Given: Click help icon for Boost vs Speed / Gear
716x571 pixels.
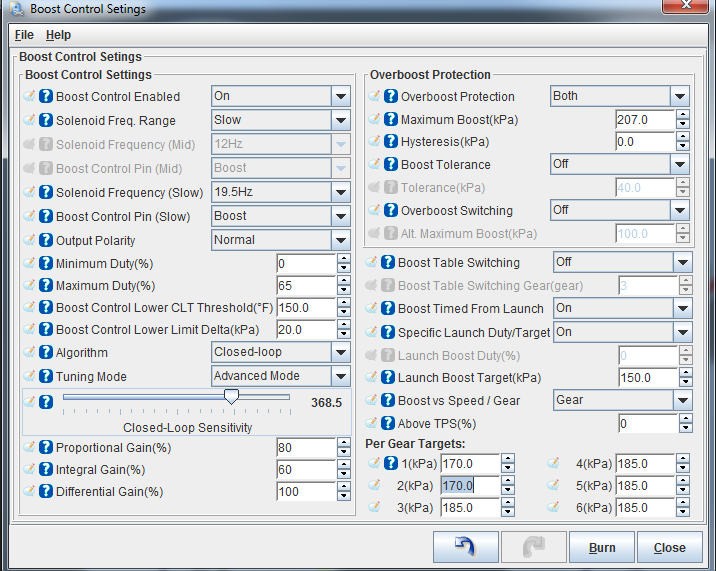Looking at the screenshot, I should coord(388,400).
